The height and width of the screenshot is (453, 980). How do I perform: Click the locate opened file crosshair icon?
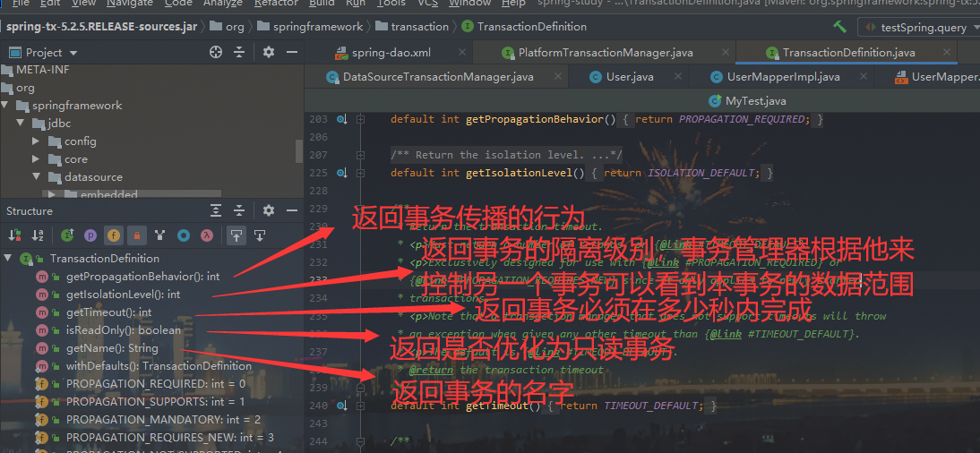coord(216,53)
